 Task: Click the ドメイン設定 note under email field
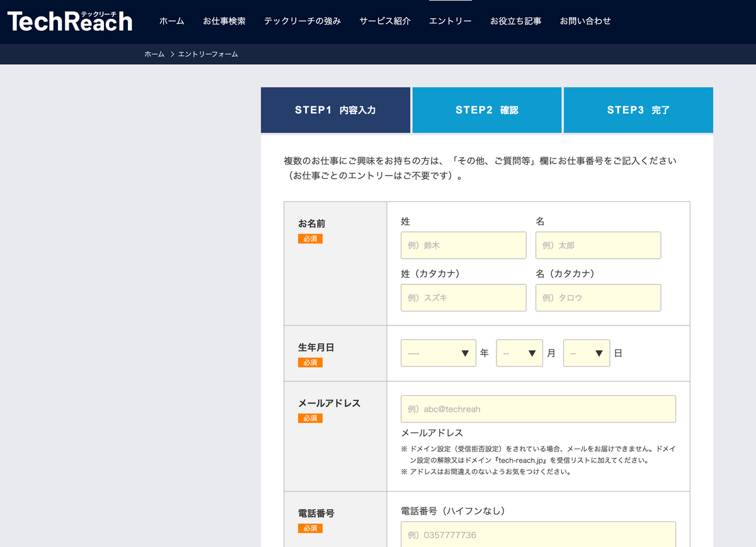coord(539,455)
